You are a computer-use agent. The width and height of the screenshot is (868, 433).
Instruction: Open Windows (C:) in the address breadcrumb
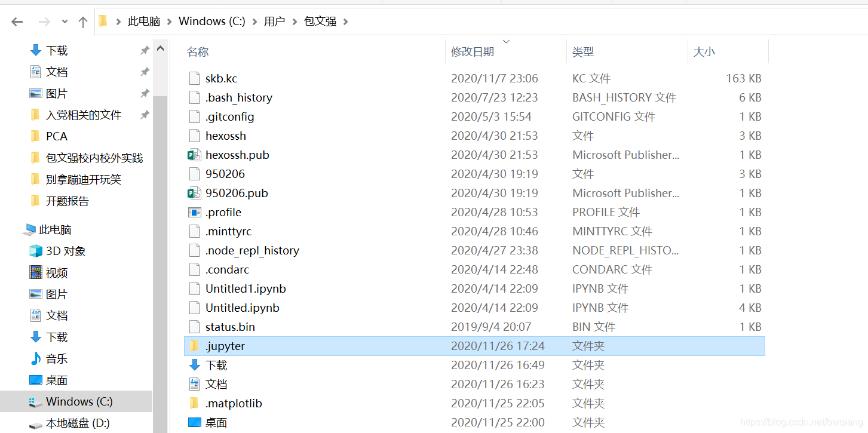[212, 22]
